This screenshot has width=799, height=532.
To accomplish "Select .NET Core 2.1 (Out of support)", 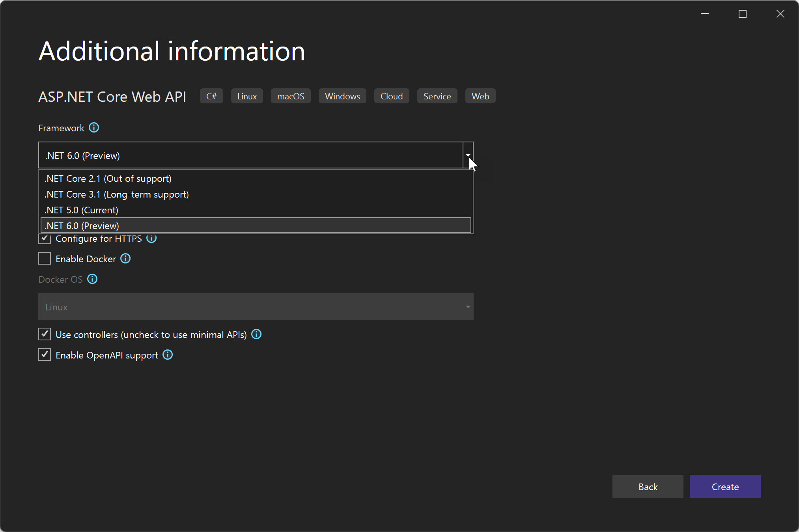I will (256, 179).
